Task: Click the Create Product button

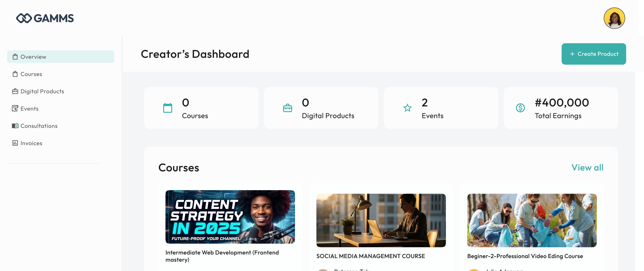Action: (594, 54)
